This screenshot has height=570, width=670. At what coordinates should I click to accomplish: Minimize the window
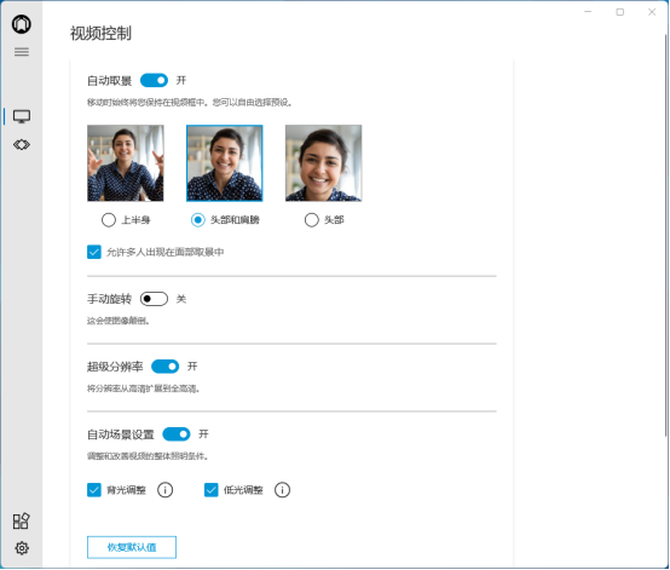click(588, 12)
